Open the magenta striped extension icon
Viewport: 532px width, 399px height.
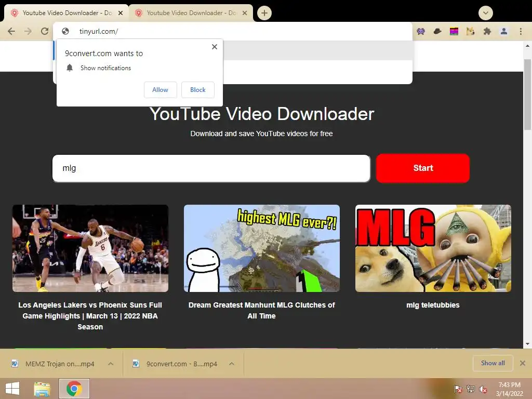tap(454, 31)
